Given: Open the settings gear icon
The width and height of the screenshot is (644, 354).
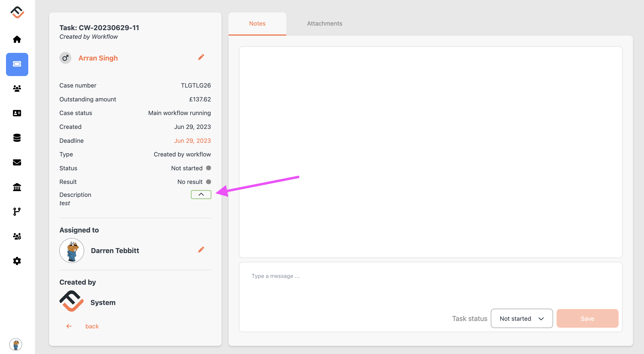Looking at the screenshot, I should pos(17,261).
